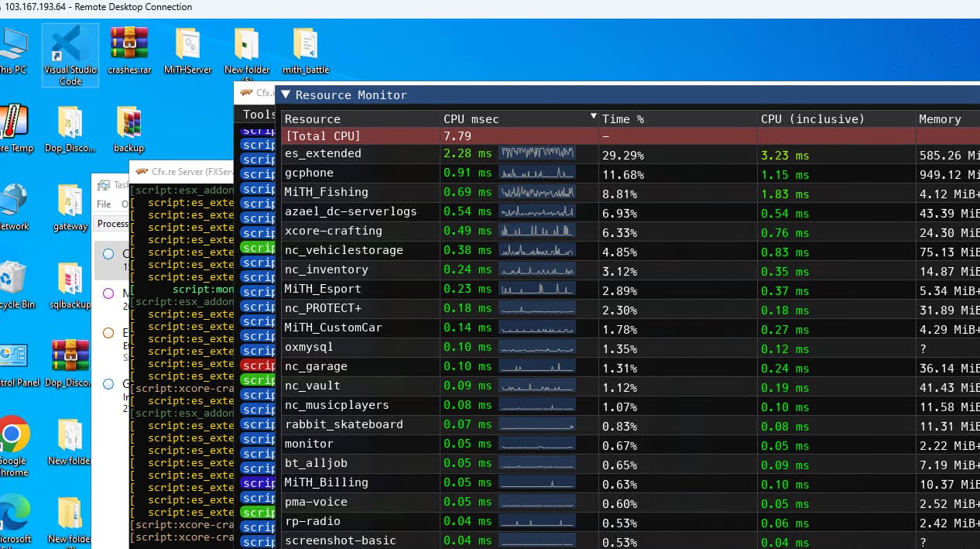
Task: Click the xcore-crafting resource name
Action: tap(333, 231)
